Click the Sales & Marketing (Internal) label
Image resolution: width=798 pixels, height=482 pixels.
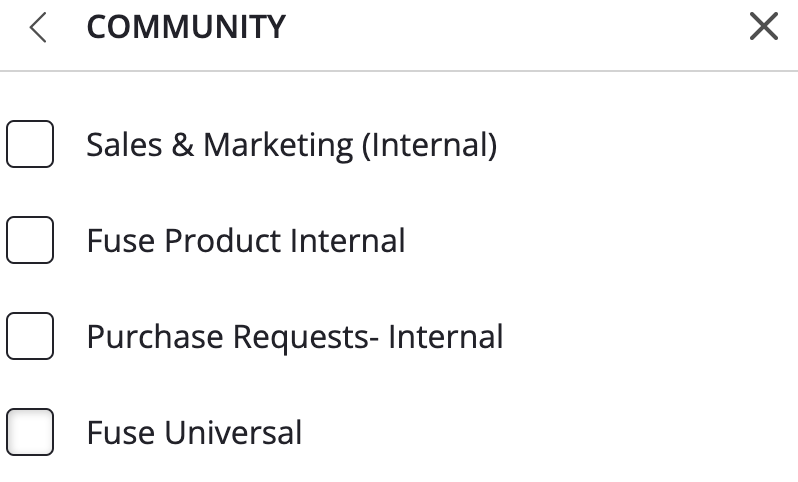pos(291,145)
